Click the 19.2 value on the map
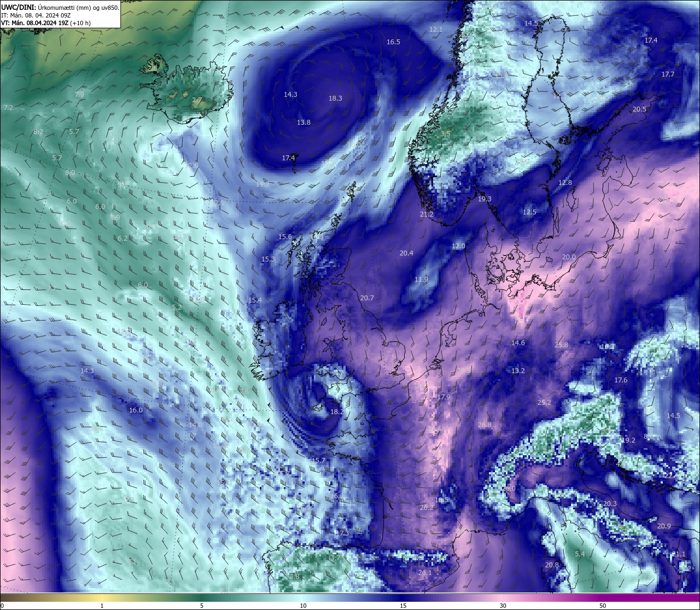Image resolution: width=700 pixels, height=610 pixels. pyautogui.click(x=628, y=440)
